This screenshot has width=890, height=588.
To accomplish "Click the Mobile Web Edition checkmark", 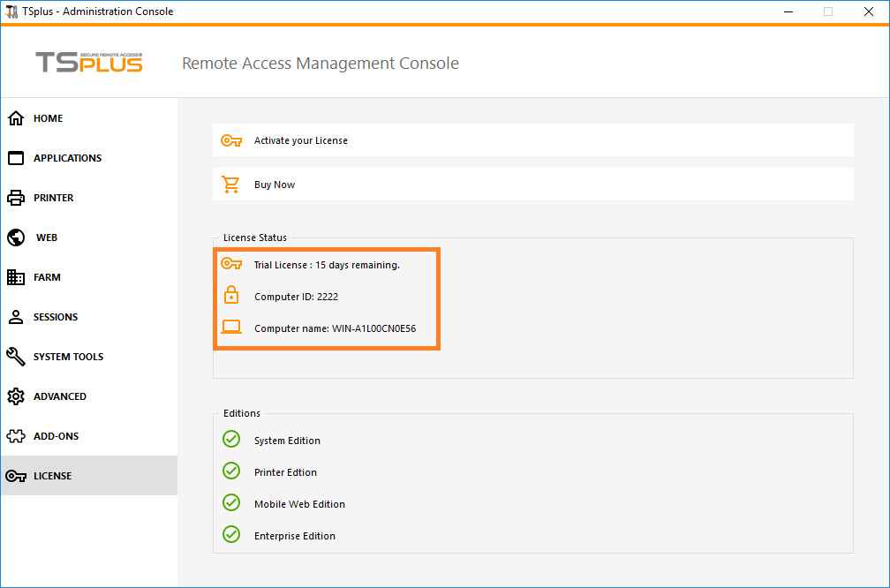I will 231,502.
